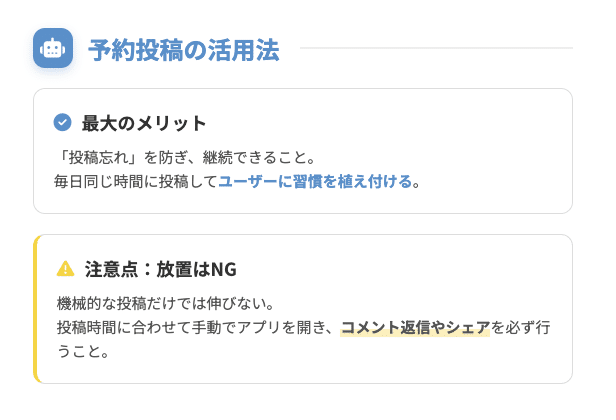Click the 「投稿忘れ」を防ぎ、継続できること line
This screenshot has height=420, width=616.
(185, 158)
